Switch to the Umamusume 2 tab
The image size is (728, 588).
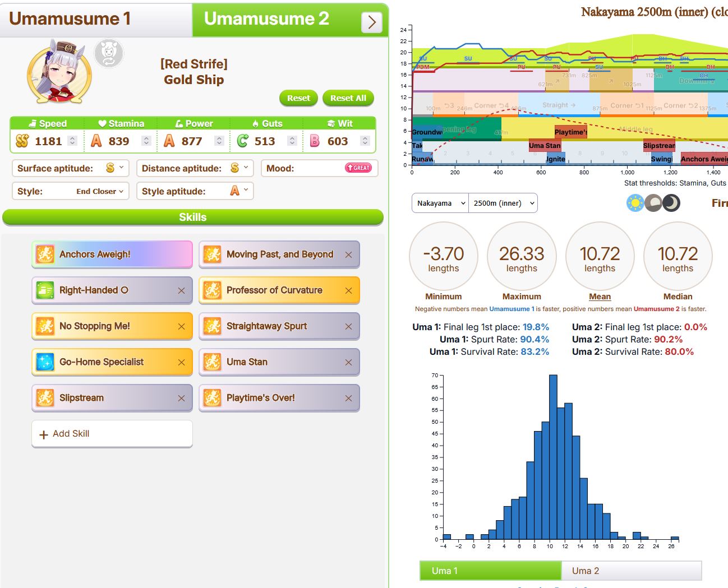290,20
